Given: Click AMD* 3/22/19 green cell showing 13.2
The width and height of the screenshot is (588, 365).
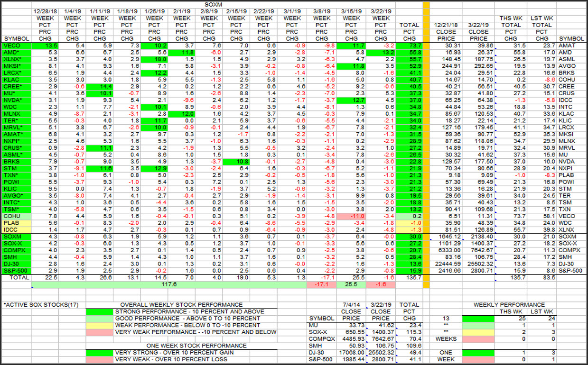Looking at the screenshot, I should click(381, 52).
